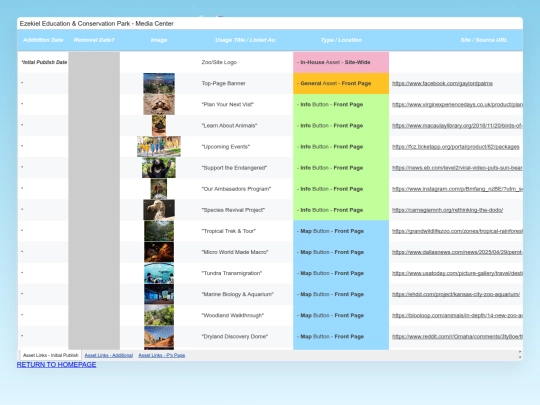Open the Asset Links - Initial Publish tab
This screenshot has height=405, width=540.
coord(51,355)
